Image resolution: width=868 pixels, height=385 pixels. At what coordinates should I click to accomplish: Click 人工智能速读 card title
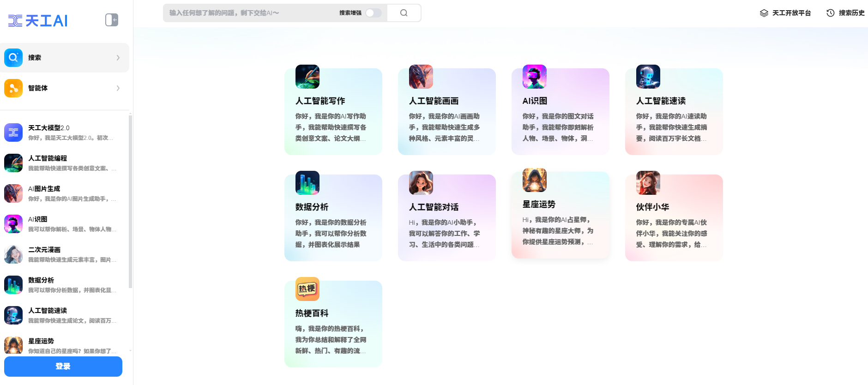coord(661,101)
